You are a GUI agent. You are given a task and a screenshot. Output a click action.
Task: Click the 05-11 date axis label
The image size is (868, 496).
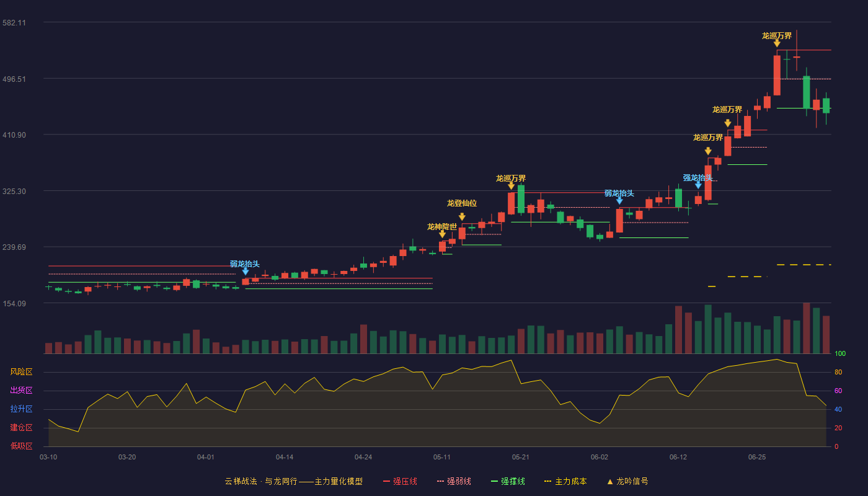coord(442,457)
